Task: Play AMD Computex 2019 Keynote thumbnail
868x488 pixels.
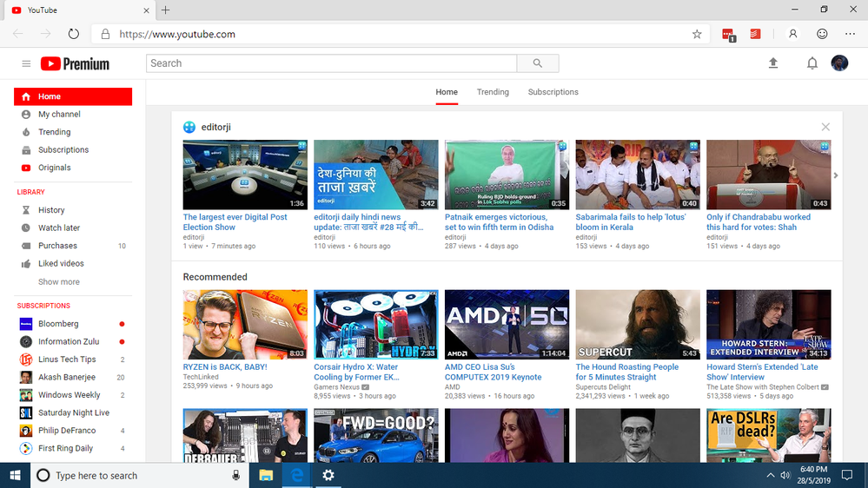Action: (507, 324)
